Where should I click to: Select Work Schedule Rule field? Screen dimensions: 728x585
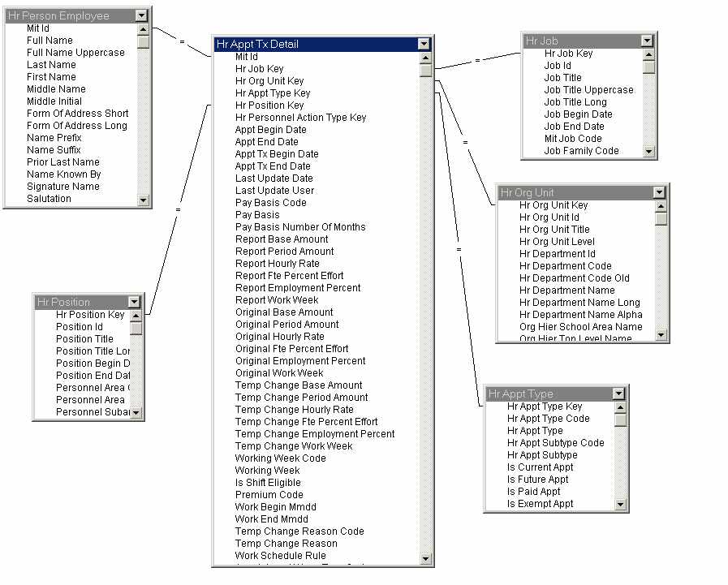(x=281, y=555)
